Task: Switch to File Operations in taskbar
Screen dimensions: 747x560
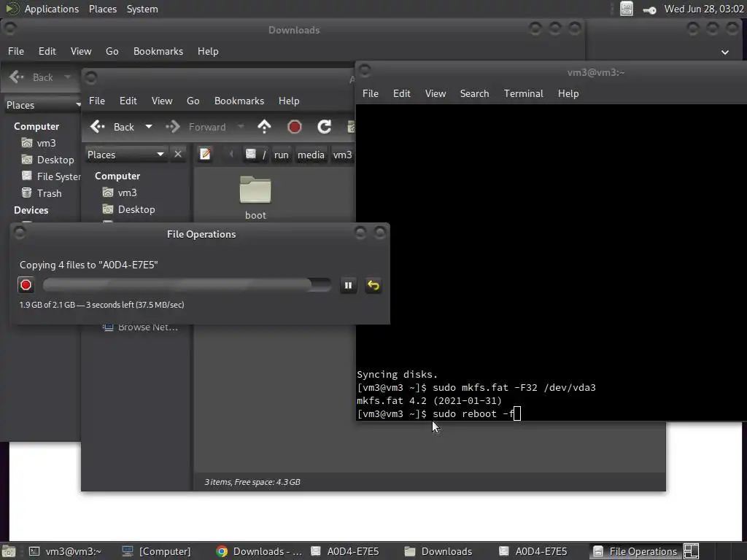Action: coord(635,551)
